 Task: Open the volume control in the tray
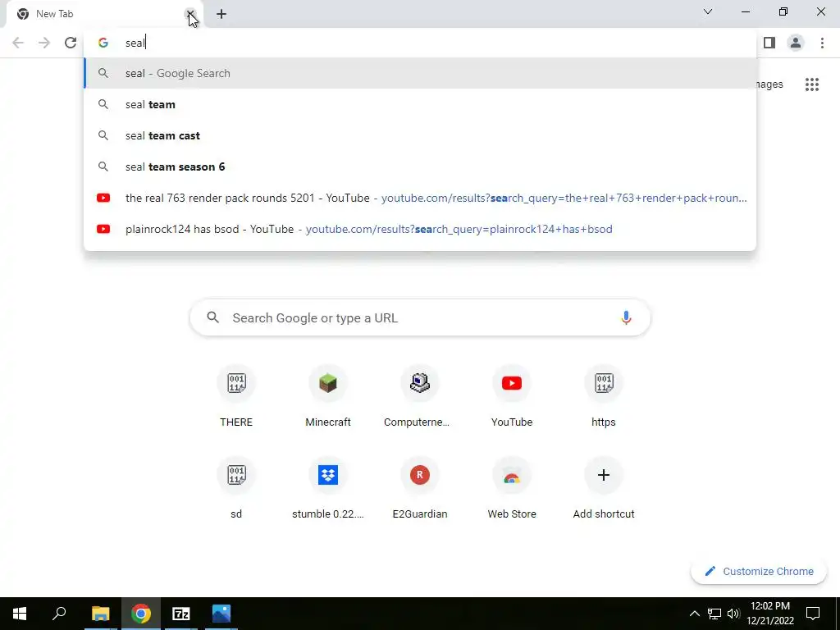coord(733,614)
